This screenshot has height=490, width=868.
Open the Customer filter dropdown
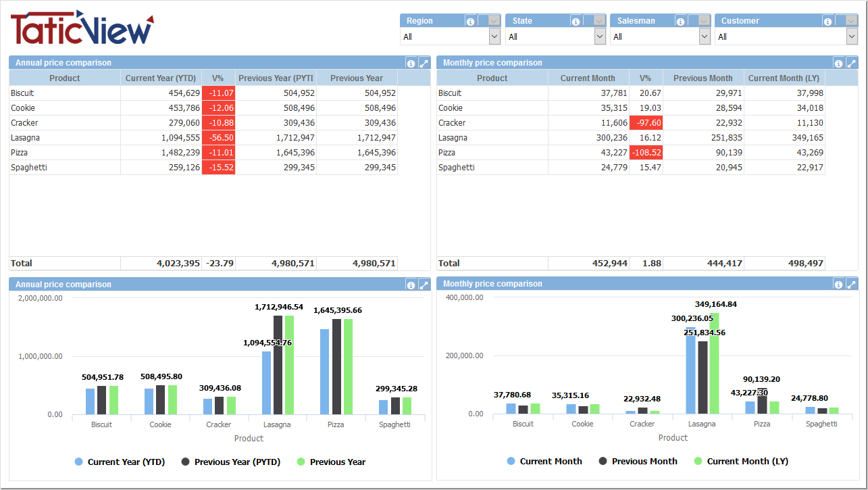tap(850, 36)
